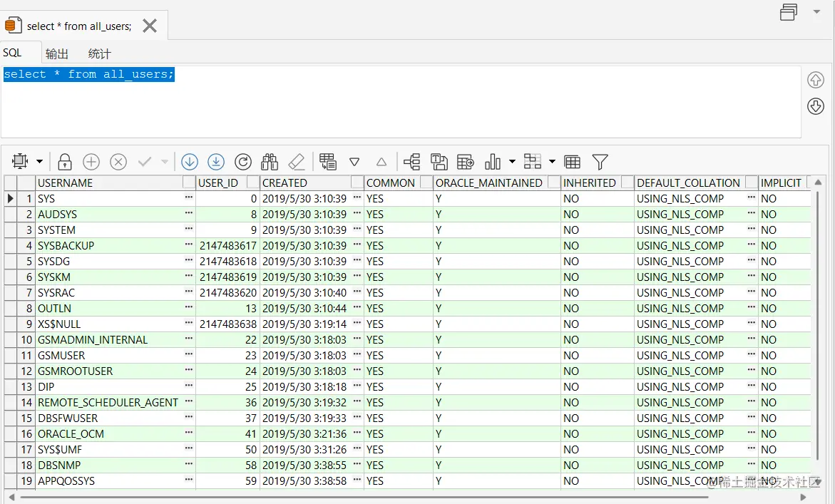Click small box at right of CREATED header
The height and width of the screenshot is (504, 835).
[357, 182]
